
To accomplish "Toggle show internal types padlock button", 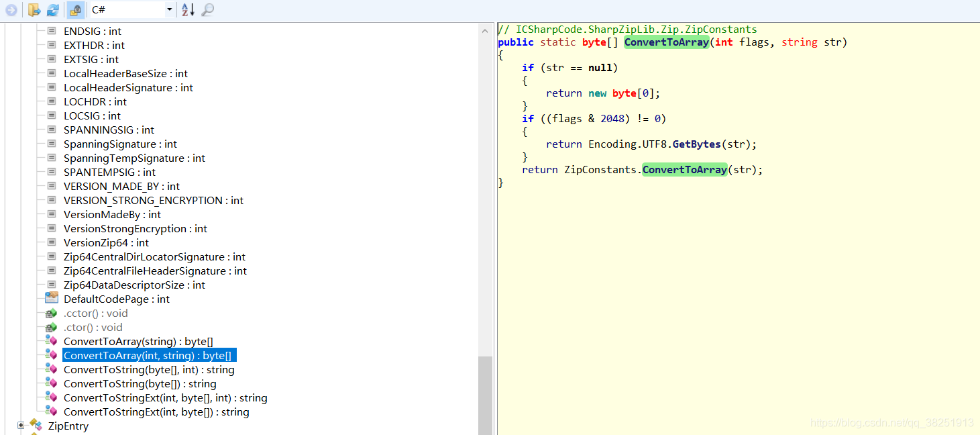I will (x=76, y=10).
